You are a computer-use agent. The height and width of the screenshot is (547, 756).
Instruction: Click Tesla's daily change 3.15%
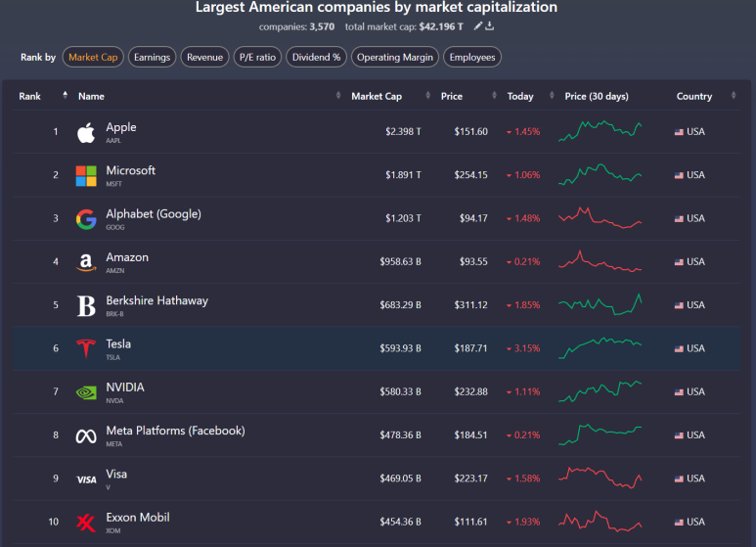pos(523,348)
